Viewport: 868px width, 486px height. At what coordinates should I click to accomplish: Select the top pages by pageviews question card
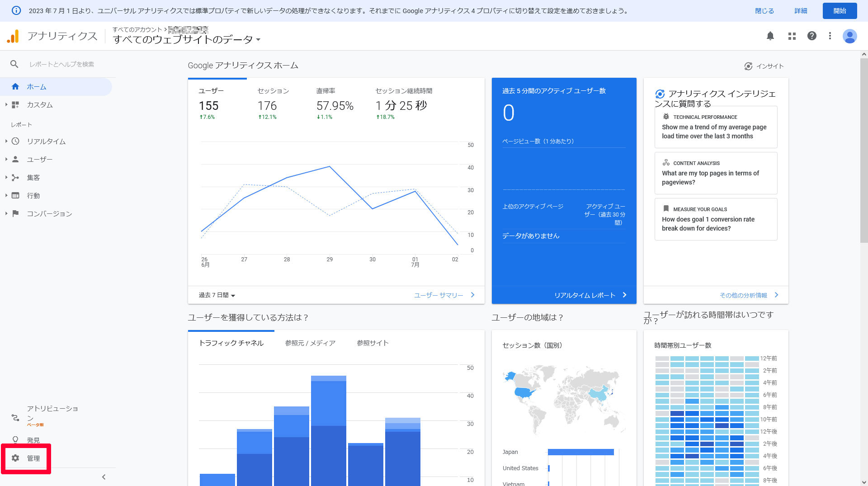[716, 173]
